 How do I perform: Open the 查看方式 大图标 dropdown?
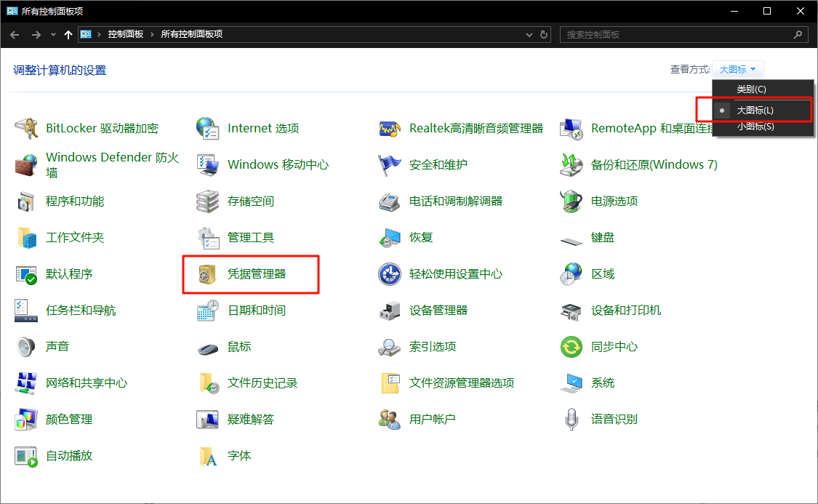pos(738,69)
